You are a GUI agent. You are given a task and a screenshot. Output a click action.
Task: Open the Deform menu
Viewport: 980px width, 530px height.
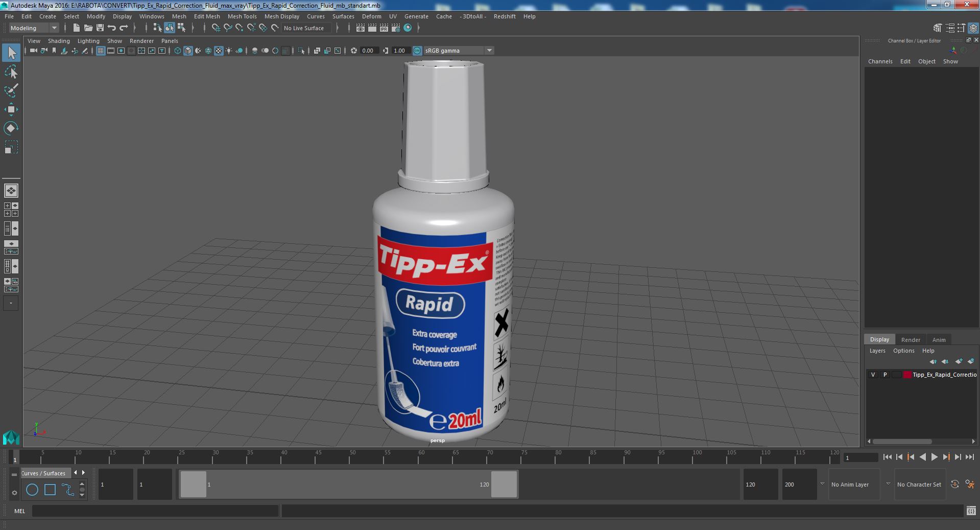pyautogui.click(x=372, y=16)
